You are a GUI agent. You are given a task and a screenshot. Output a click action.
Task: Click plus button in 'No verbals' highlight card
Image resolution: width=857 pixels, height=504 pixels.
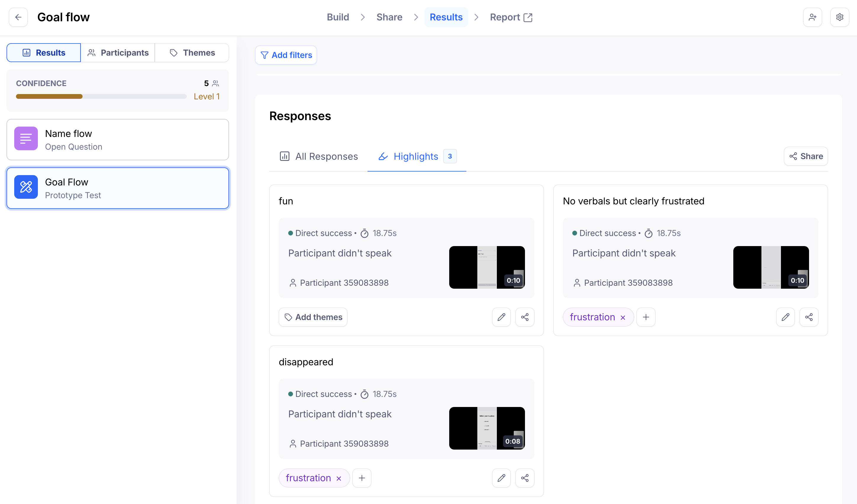pyautogui.click(x=645, y=317)
